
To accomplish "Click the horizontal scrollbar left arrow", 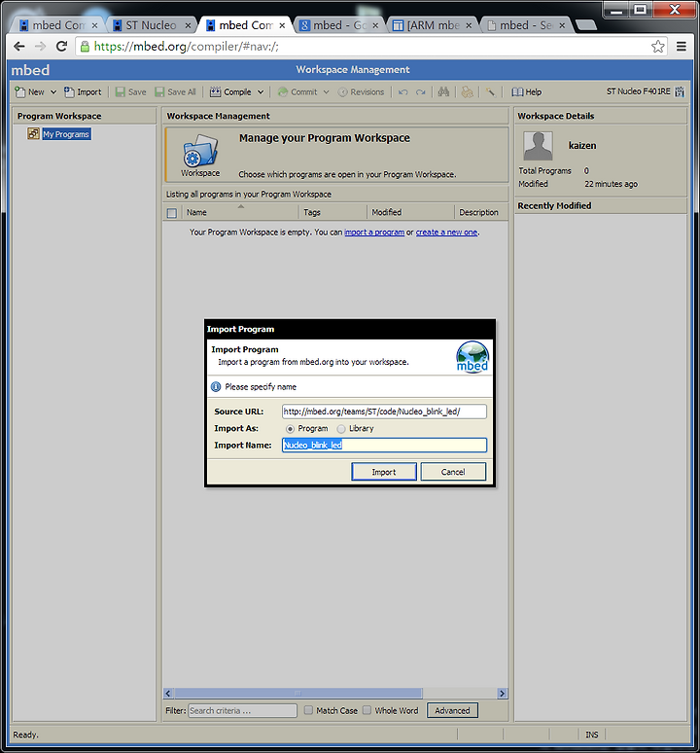I will click(x=168, y=694).
